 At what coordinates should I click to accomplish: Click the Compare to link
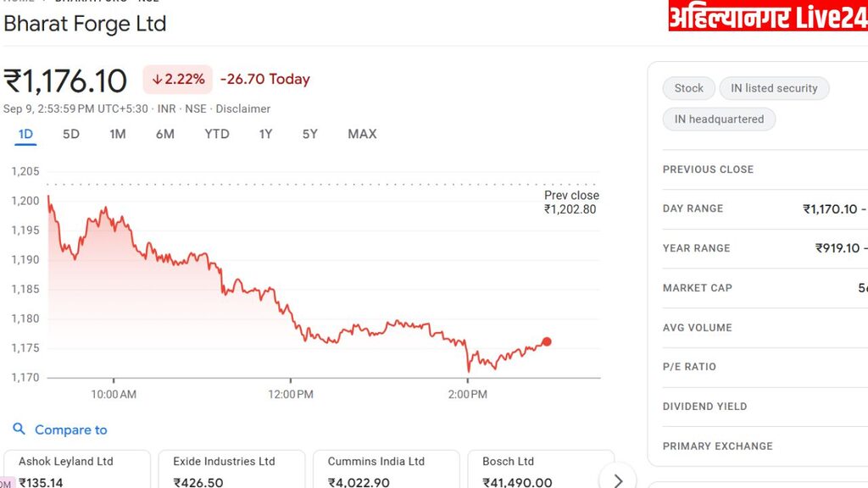click(x=70, y=430)
